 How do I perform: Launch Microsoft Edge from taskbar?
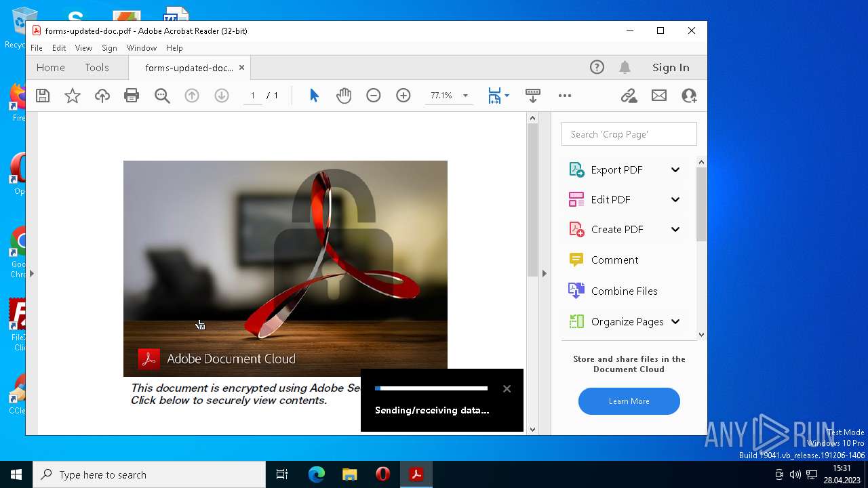click(316, 474)
